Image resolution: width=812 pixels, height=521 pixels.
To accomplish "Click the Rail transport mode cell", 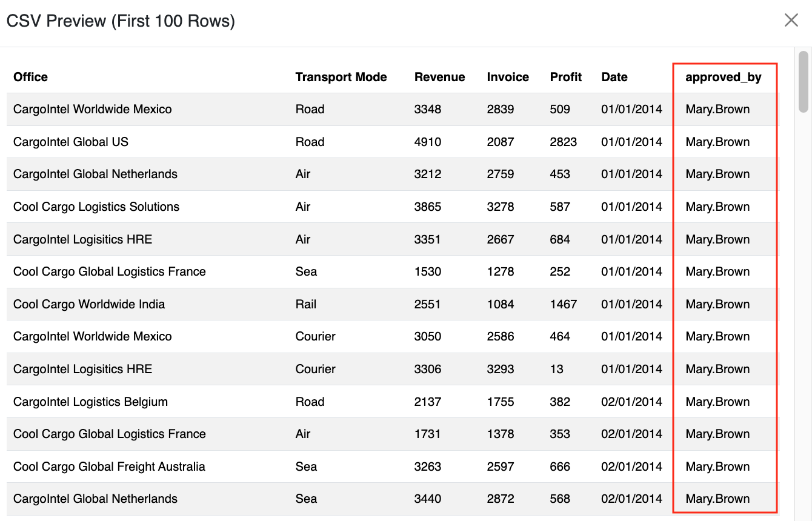I will click(x=306, y=304).
